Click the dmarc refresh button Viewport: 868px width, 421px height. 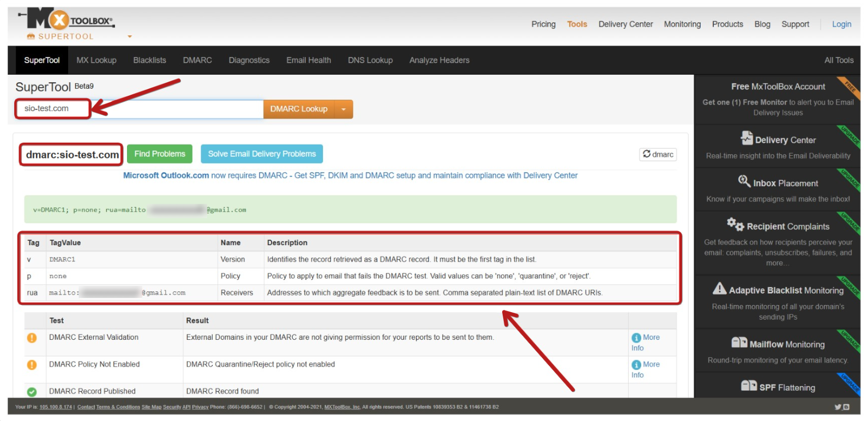tap(658, 154)
